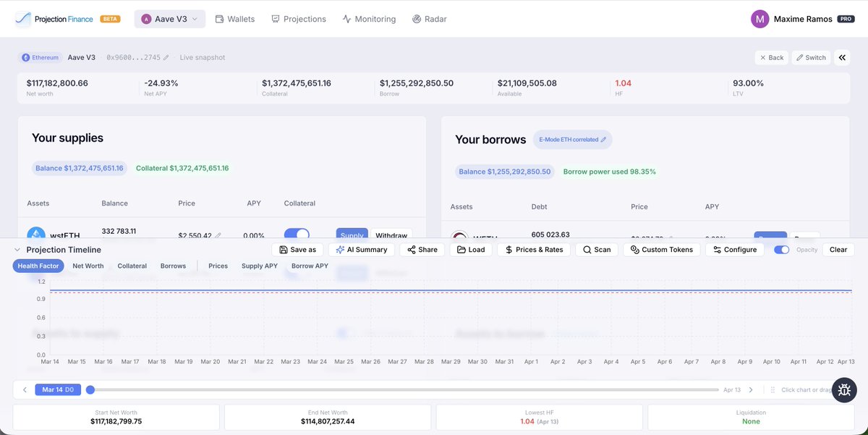
Task: Click Live snapshot label
Action: click(203, 57)
